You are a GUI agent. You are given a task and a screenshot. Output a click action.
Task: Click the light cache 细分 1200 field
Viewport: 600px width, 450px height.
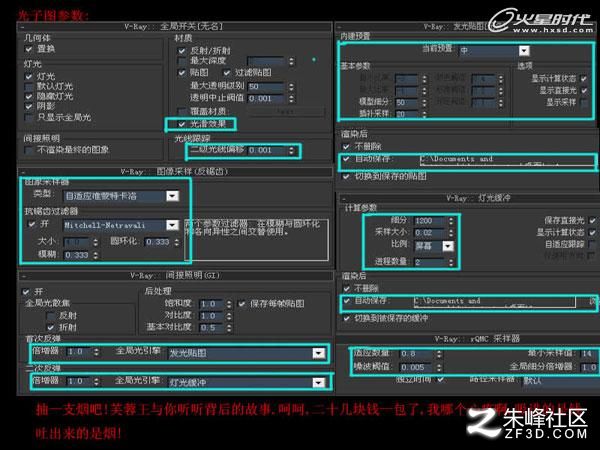[x=430, y=221]
